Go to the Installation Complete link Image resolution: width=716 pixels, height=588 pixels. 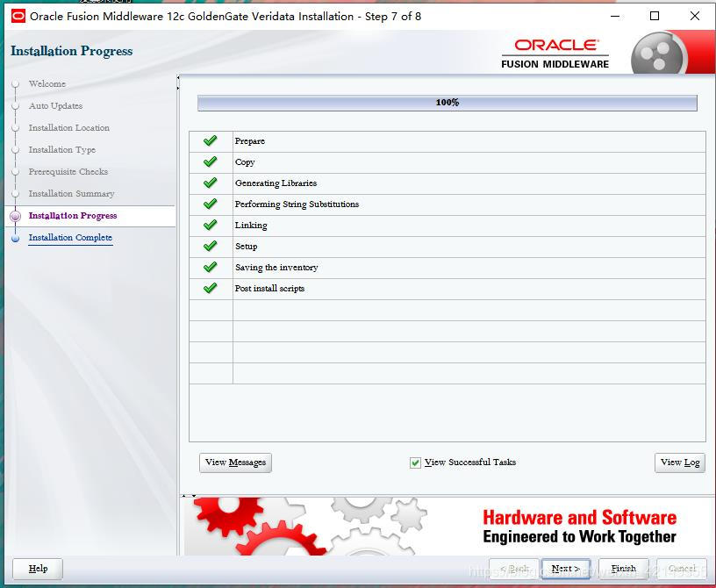[x=70, y=238]
